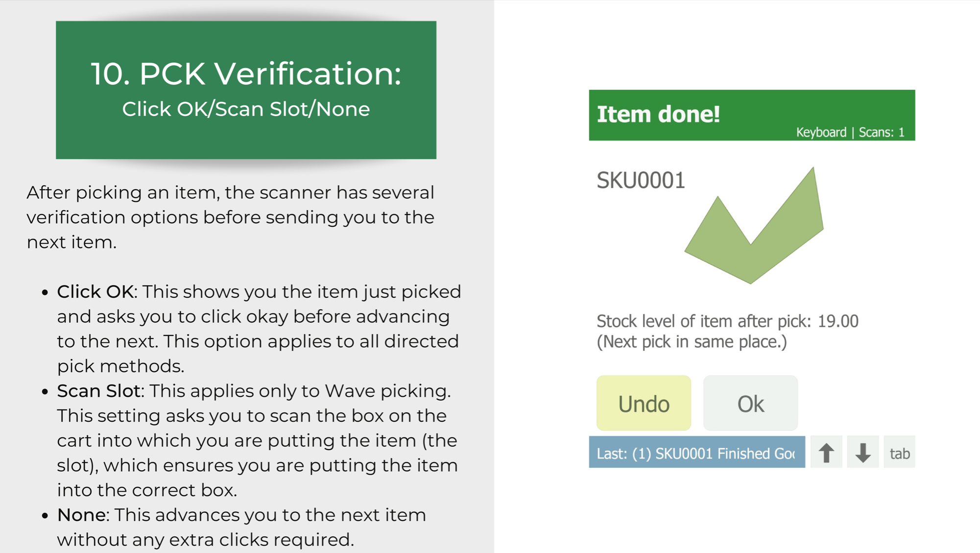Click the Item done! header banner
The width and height of the screenshot is (980, 553).
pyautogui.click(x=752, y=115)
